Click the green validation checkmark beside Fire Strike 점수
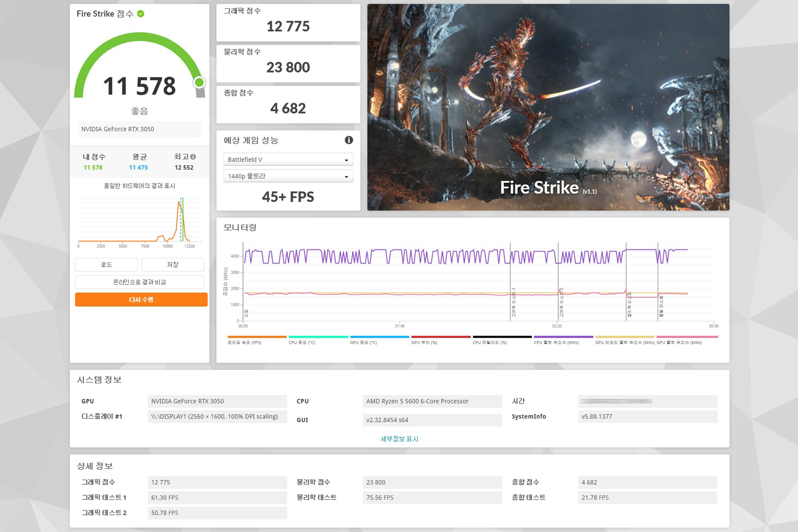The width and height of the screenshot is (798, 532). tap(140, 14)
